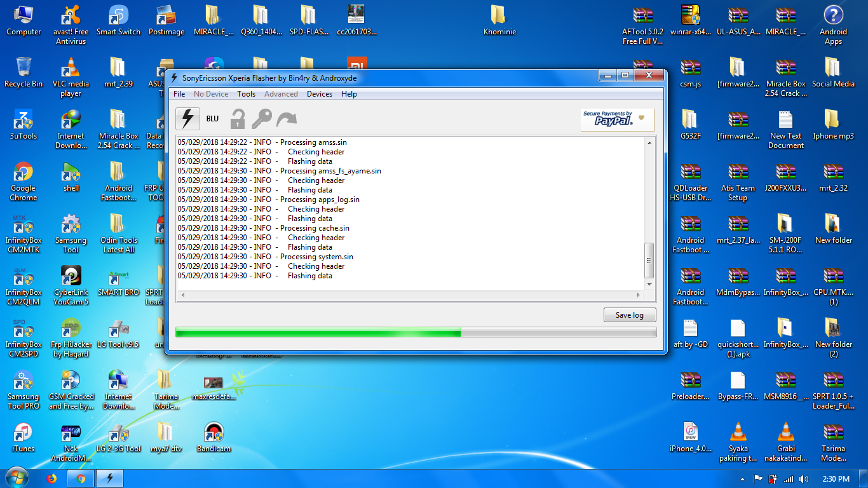Select the 3uTools desktop icon
Image resolution: width=868 pixels, height=488 pixels.
pos(24,125)
